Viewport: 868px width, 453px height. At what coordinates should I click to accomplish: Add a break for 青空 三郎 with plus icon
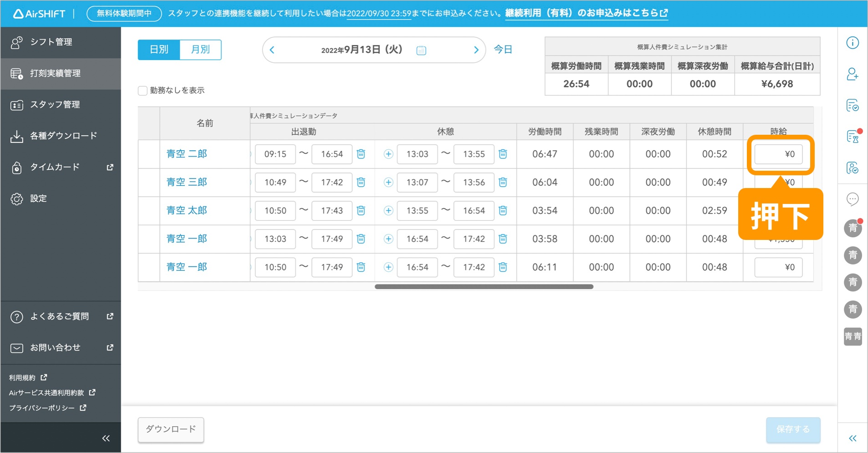pos(388,182)
